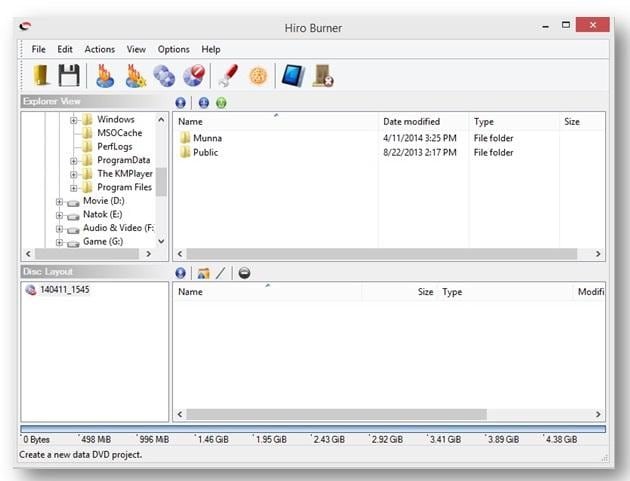Open the Help menu
The height and width of the screenshot is (481, 630).
coord(211,49)
